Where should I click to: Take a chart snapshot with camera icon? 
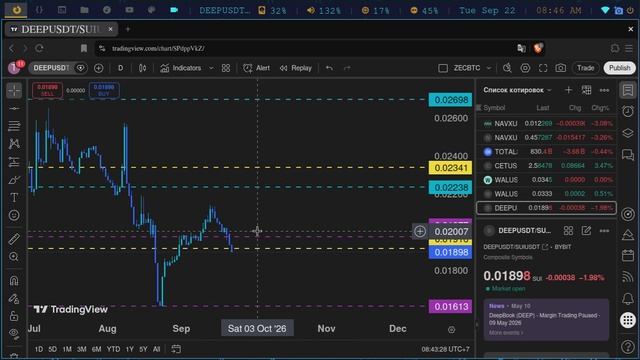pyautogui.click(x=561, y=68)
